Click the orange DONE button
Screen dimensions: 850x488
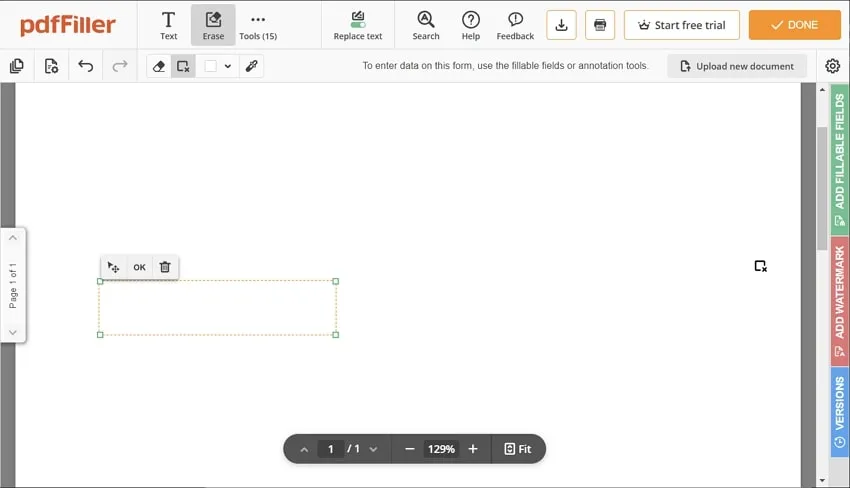[794, 25]
